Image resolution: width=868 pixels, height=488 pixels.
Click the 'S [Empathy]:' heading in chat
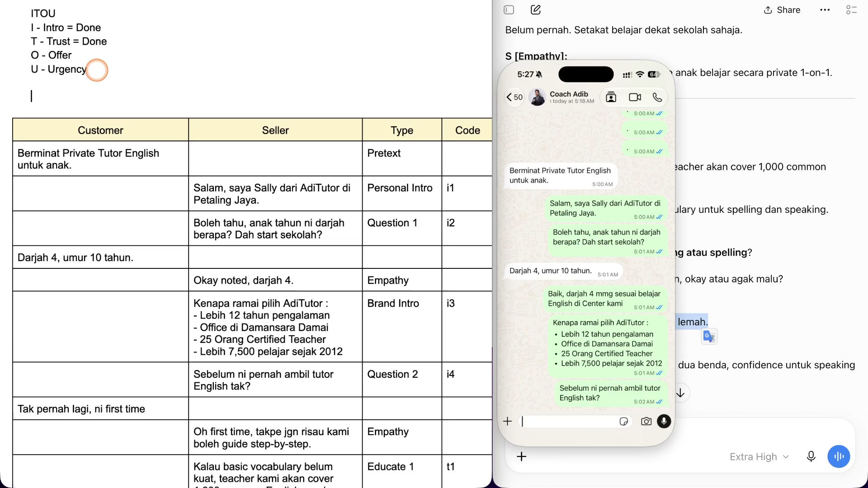click(x=536, y=56)
